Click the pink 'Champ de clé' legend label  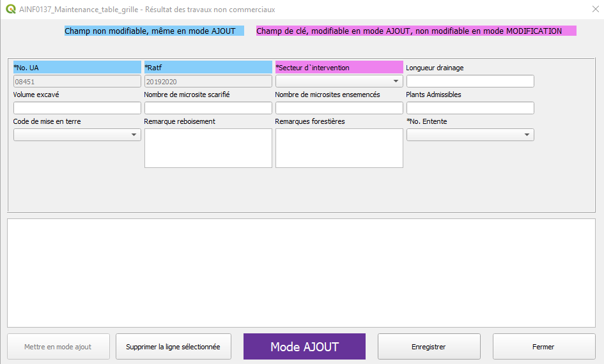point(416,31)
